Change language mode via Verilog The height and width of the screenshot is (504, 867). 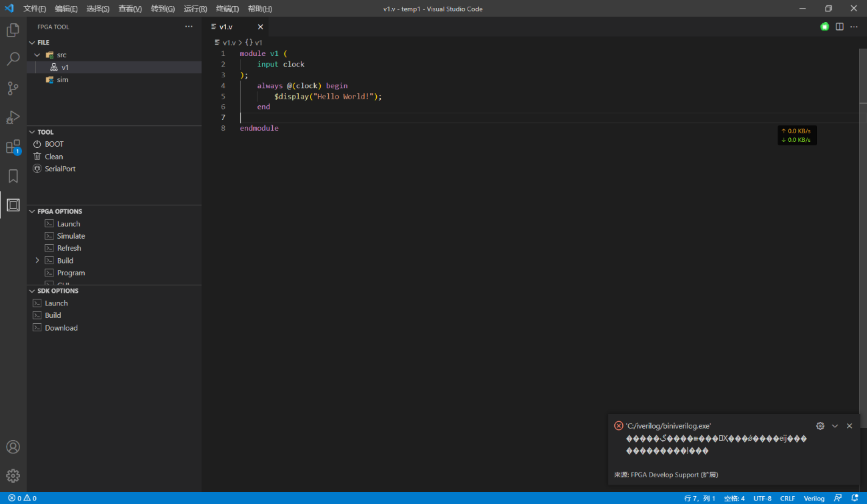coord(814,498)
